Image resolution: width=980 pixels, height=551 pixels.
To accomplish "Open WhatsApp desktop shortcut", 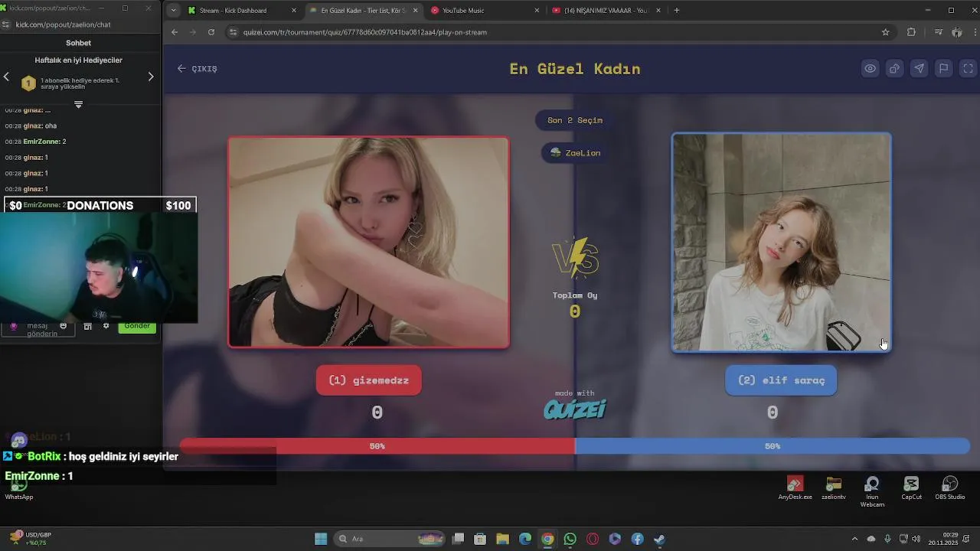I will (19, 488).
